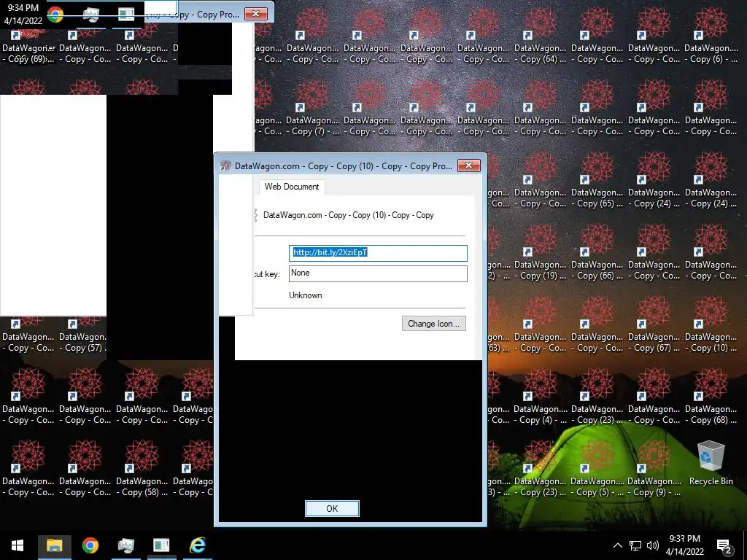Show hidden system tray icons chevron

[617, 545]
